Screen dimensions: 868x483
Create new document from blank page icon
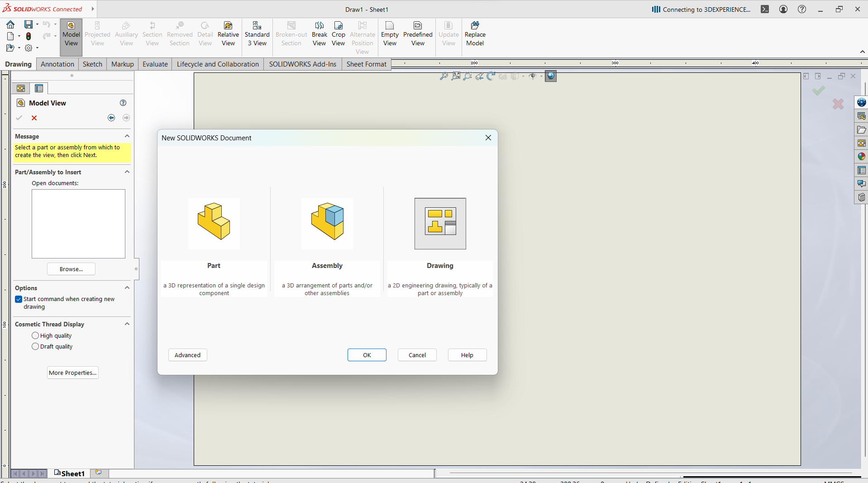tap(10, 36)
